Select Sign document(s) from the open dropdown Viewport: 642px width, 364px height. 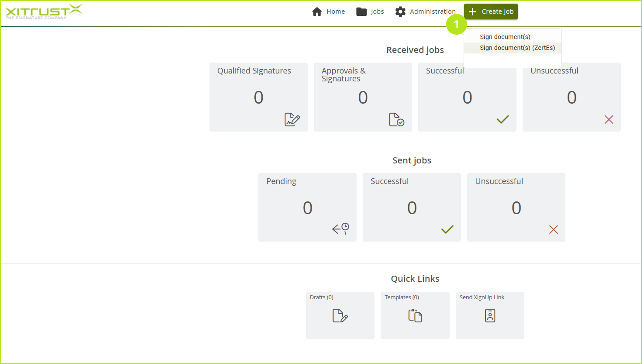(505, 36)
